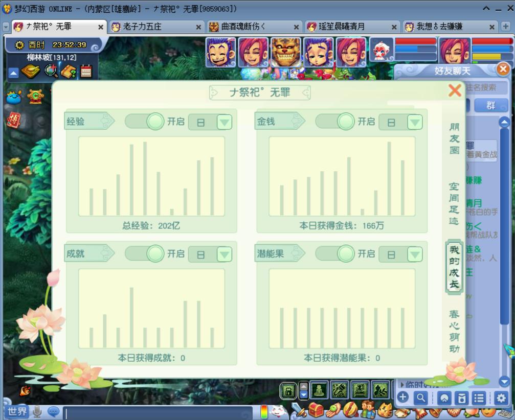The height and width of the screenshot is (420, 515).
Task: Collapse the top-left panel with the up arrow
Action: (13, 73)
